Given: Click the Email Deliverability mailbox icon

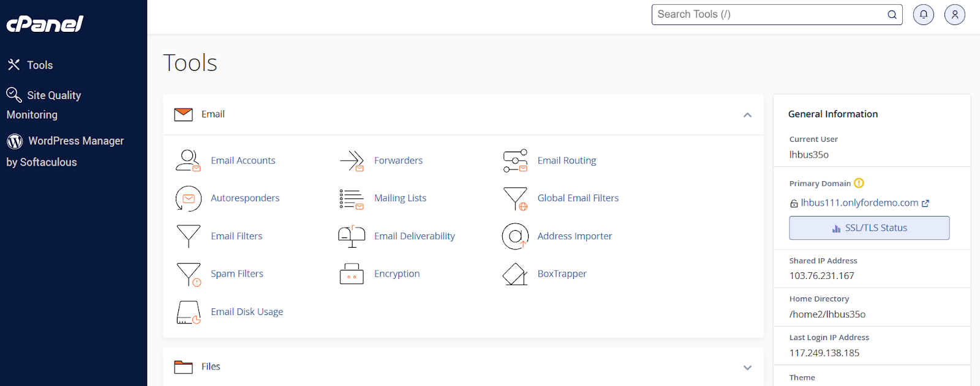Looking at the screenshot, I should [352, 236].
